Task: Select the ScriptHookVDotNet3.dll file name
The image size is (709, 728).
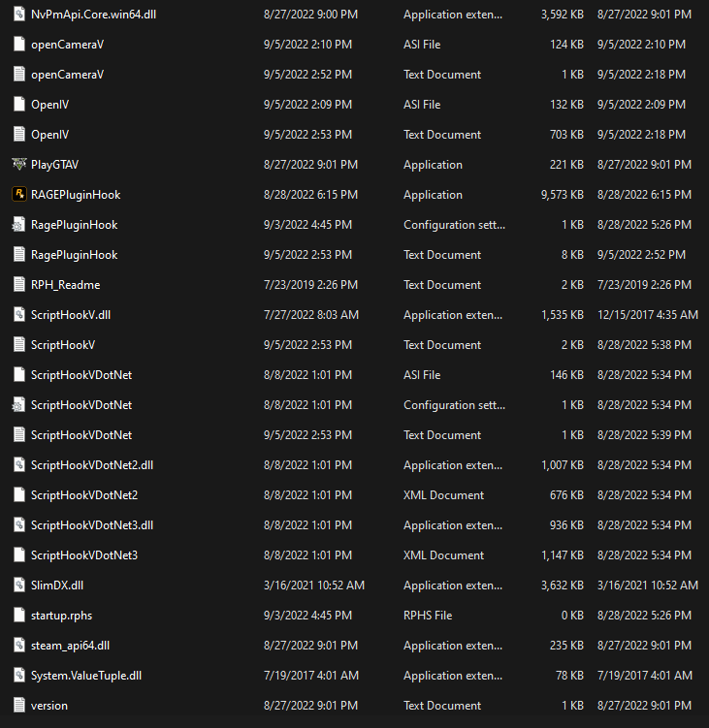Action: click(x=92, y=525)
